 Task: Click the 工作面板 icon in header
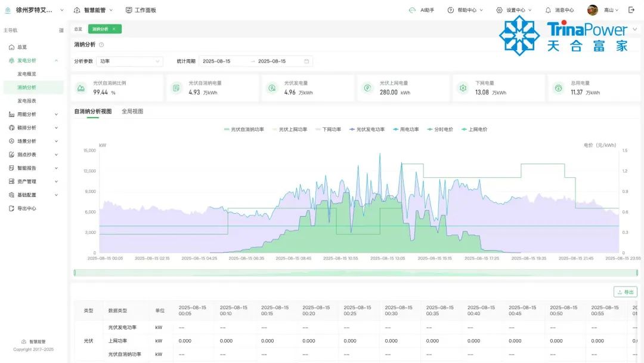point(129,10)
